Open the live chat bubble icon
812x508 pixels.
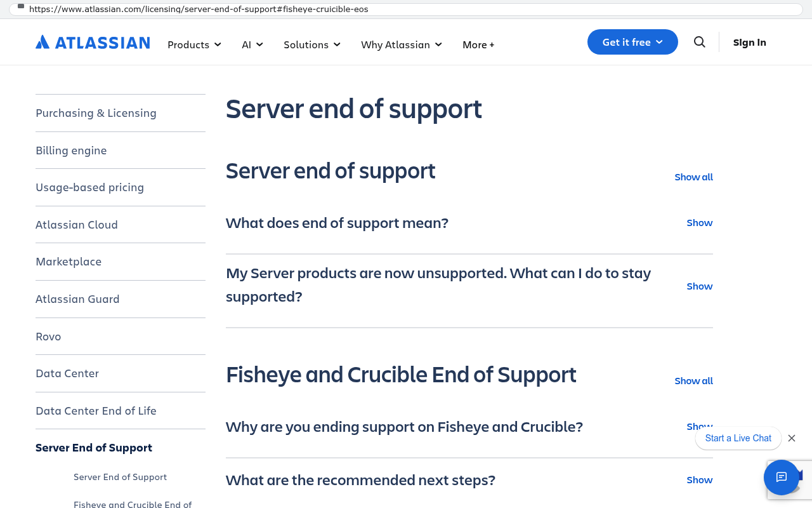click(x=781, y=477)
